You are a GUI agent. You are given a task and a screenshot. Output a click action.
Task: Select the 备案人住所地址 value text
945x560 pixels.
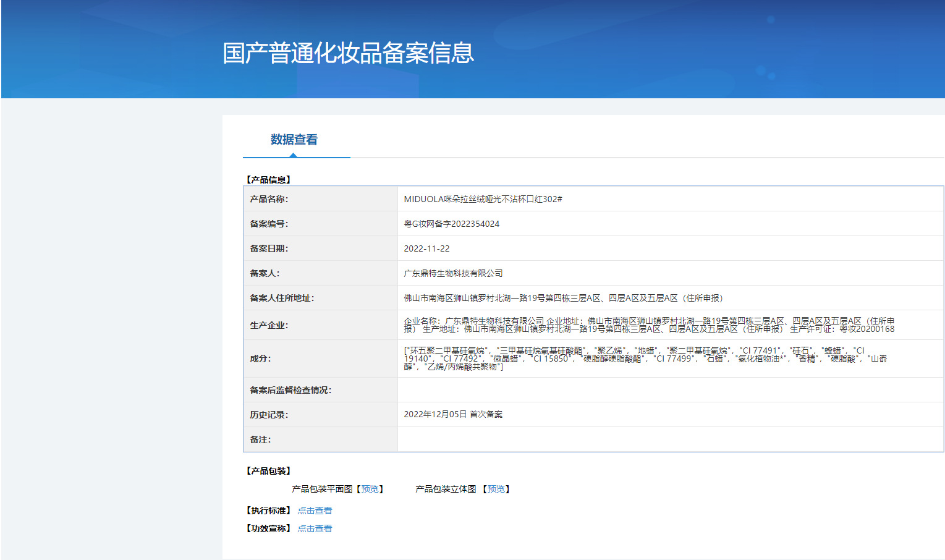(x=563, y=298)
